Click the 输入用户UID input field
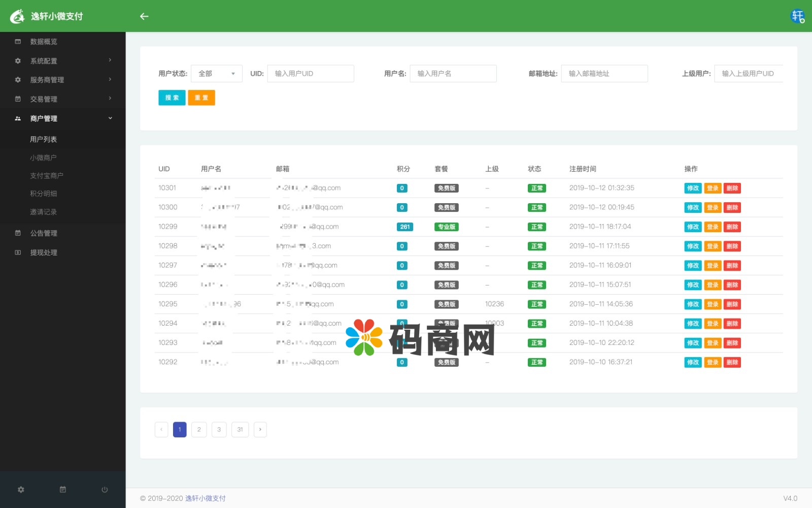The width and height of the screenshot is (812, 508). pos(311,74)
